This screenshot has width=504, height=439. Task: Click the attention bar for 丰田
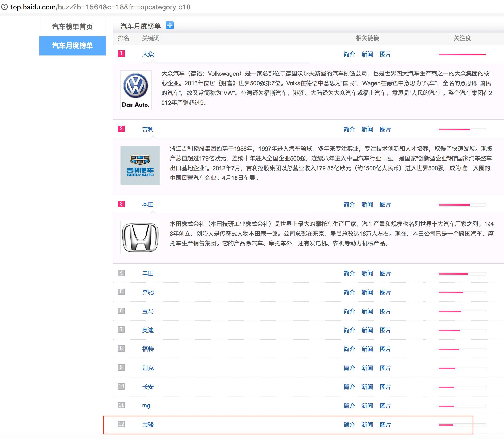[x=462, y=274]
